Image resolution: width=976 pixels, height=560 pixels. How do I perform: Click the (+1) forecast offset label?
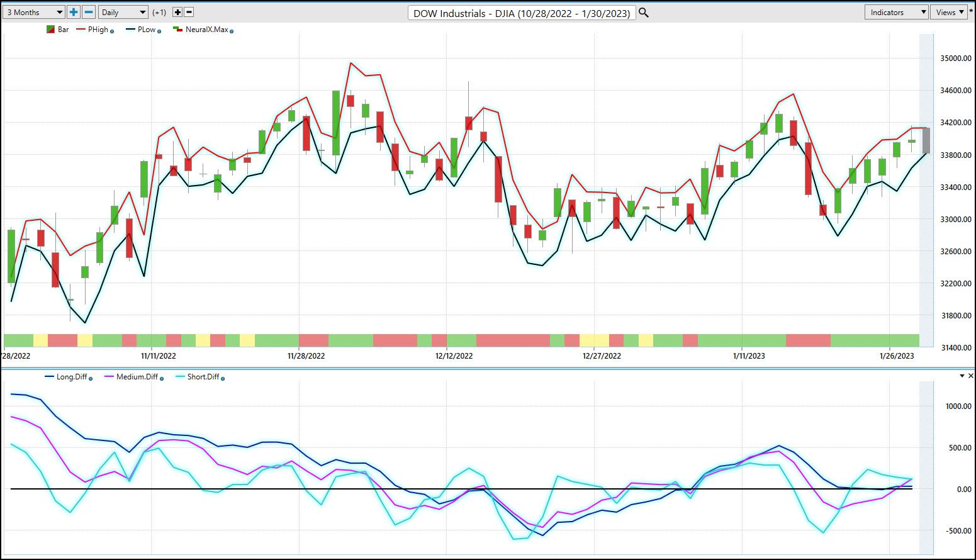[x=159, y=13]
